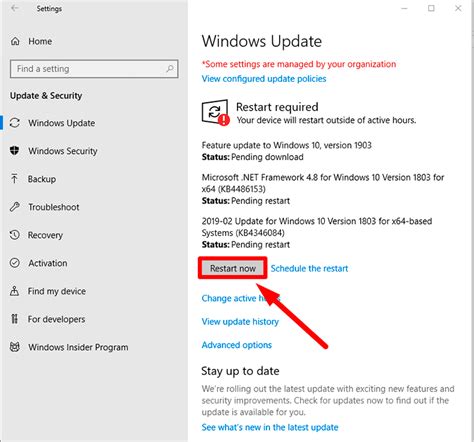Image resolution: width=474 pixels, height=442 pixels.
Task: Open View update history link
Action: (x=240, y=321)
